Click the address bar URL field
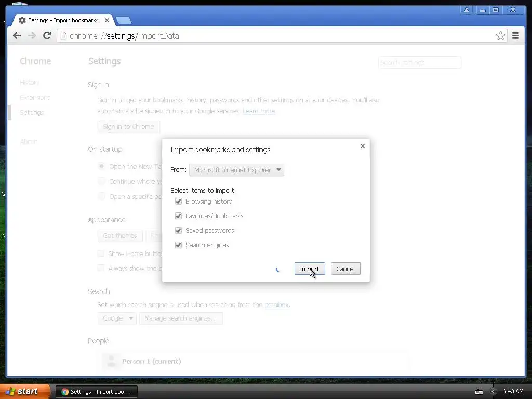Screen dimensions: 532x399 tap(282, 36)
